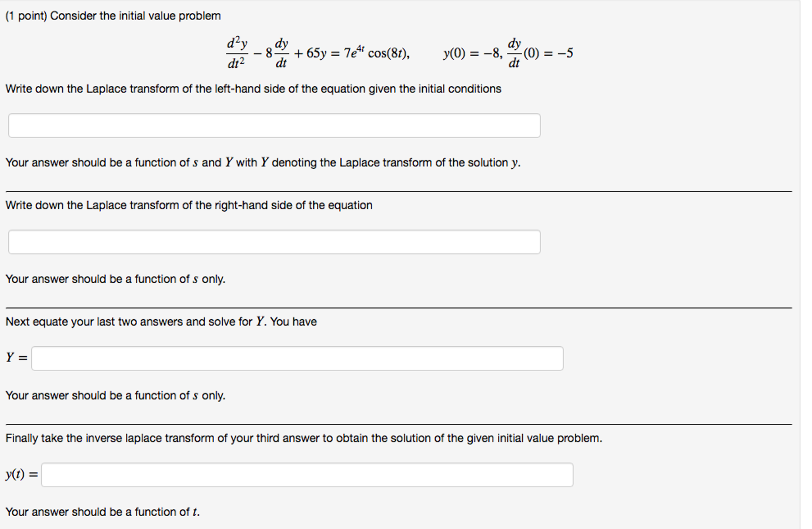Click the second 'function of s only' hint text
The image size is (812, 529).
coord(115,395)
